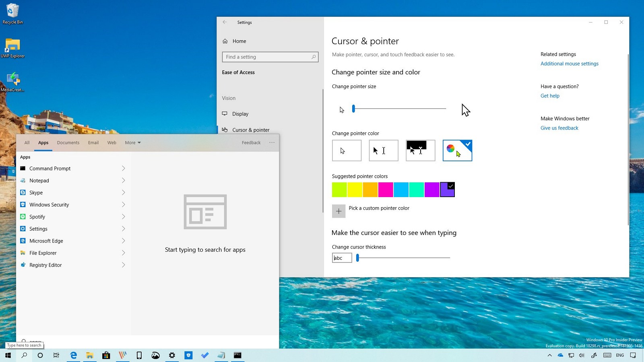The width and height of the screenshot is (644, 362).
Task: Expand the Microsoft Edge result arrow
Action: [124, 241]
